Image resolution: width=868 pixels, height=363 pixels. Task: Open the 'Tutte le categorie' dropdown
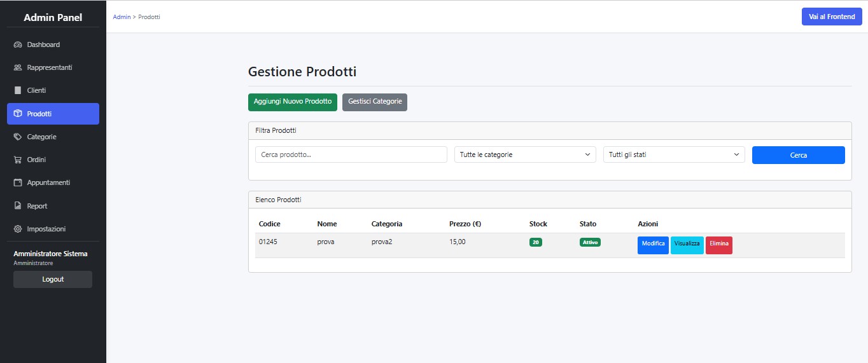click(524, 154)
